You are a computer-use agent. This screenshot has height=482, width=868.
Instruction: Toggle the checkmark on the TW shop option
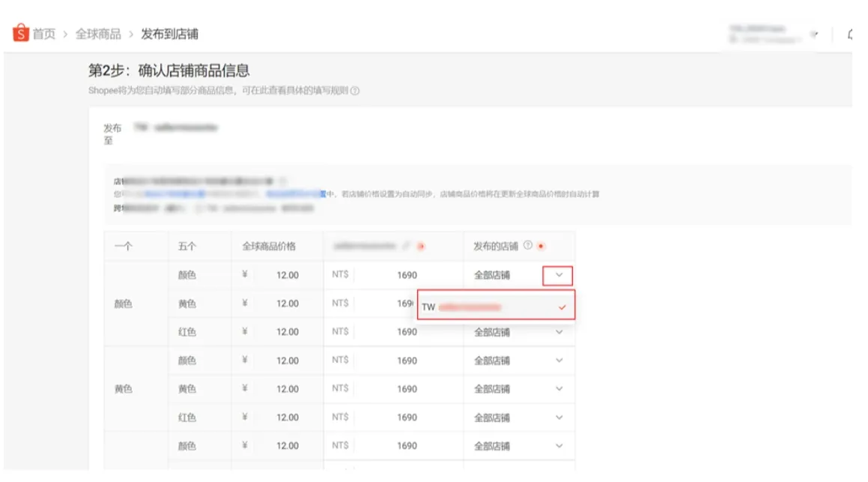coord(561,306)
